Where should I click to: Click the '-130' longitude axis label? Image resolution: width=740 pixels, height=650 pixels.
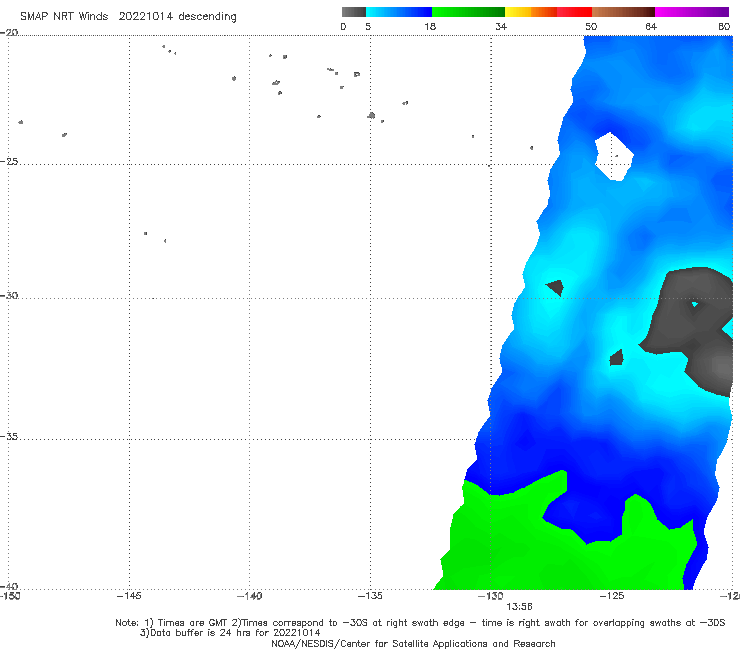click(x=491, y=596)
